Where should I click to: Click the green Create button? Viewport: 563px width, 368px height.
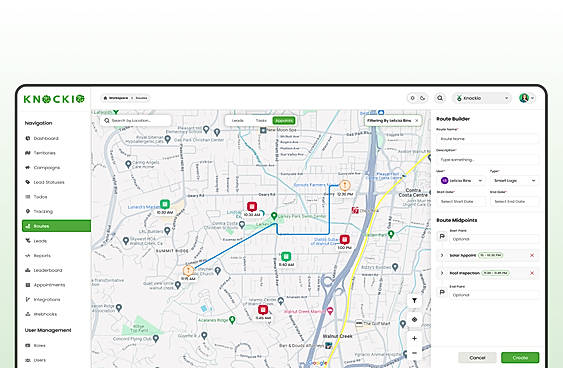coord(520,358)
